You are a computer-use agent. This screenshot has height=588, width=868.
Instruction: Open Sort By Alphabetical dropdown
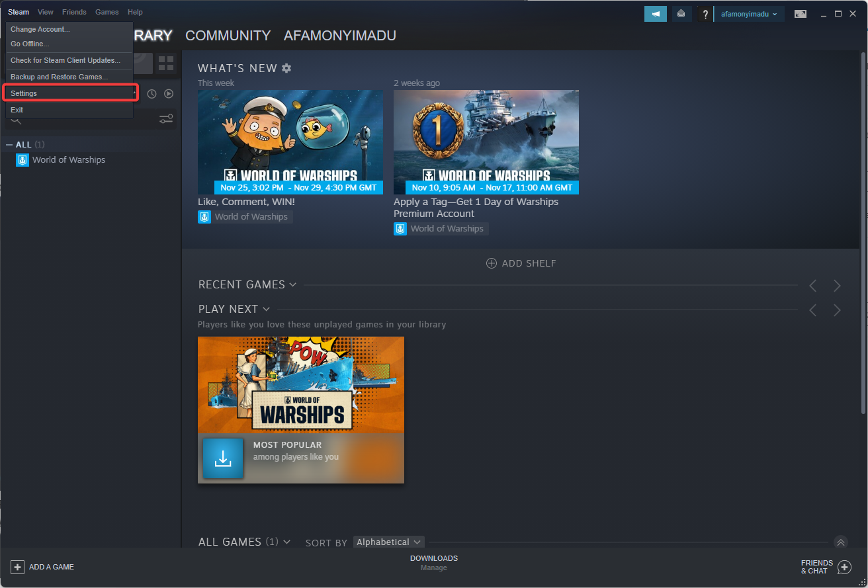click(x=389, y=542)
